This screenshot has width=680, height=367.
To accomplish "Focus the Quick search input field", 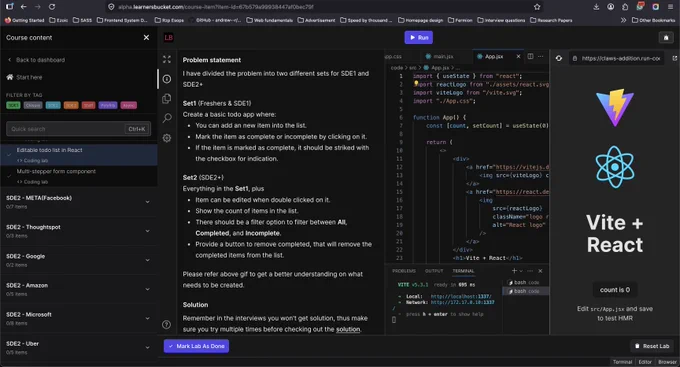I will click(x=78, y=129).
